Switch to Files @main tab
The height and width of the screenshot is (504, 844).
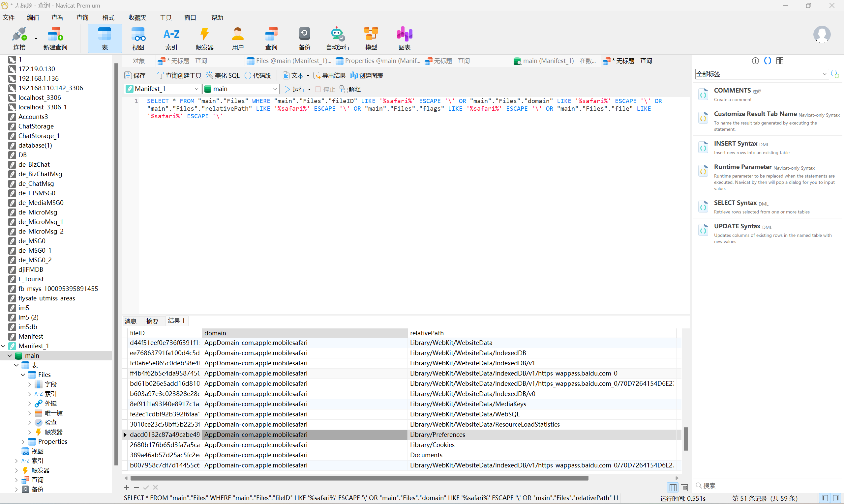coord(289,61)
